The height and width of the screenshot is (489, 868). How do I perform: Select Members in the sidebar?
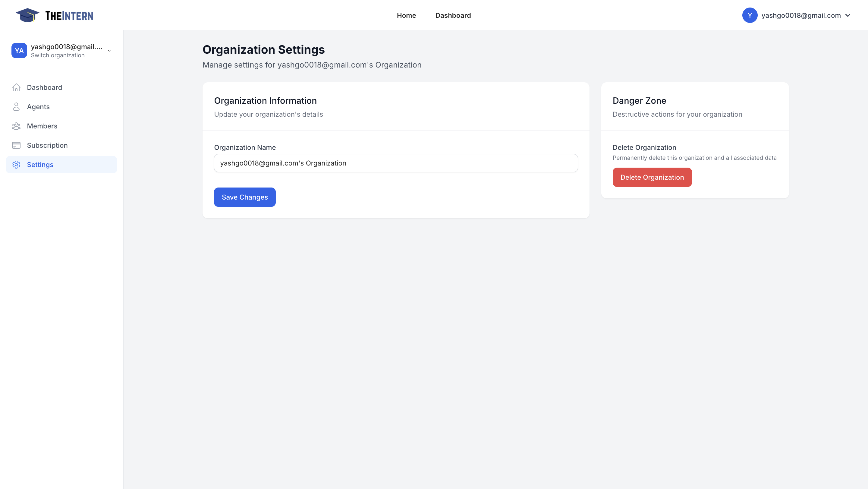tap(42, 126)
